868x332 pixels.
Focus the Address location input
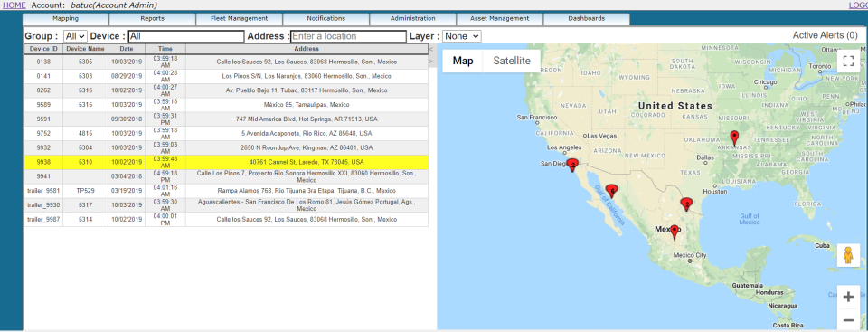coord(348,36)
